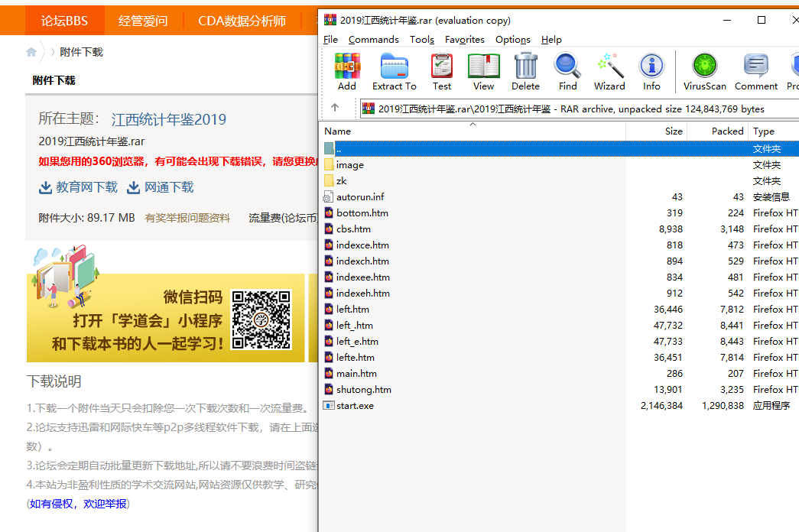Click the Delete toolbar icon in WinRAR
The width and height of the screenshot is (799, 532).
coord(525,66)
